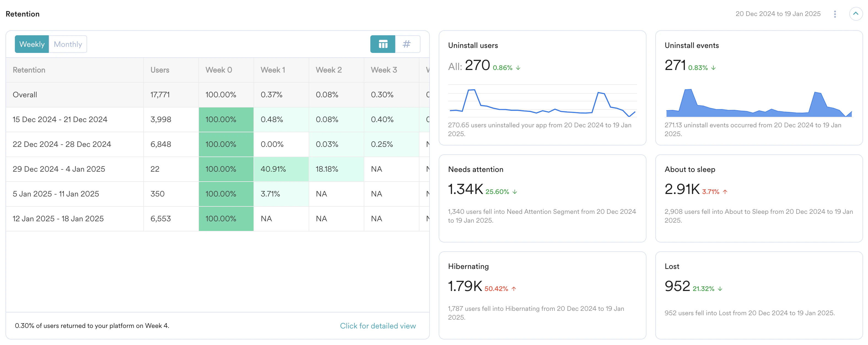
Task: Click the down arrow beside 21.32%
Action: [x=720, y=289]
